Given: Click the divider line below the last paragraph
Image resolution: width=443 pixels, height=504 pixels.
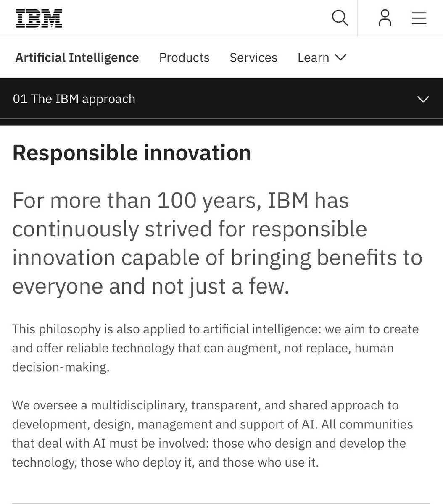Looking at the screenshot, I should [221, 503].
